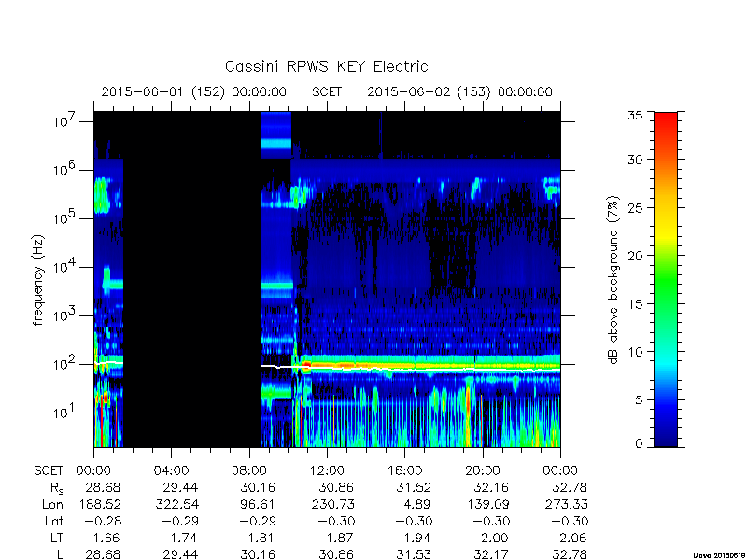
Task: Click the black data-gap region around 04:00
Action: [x=192, y=279]
